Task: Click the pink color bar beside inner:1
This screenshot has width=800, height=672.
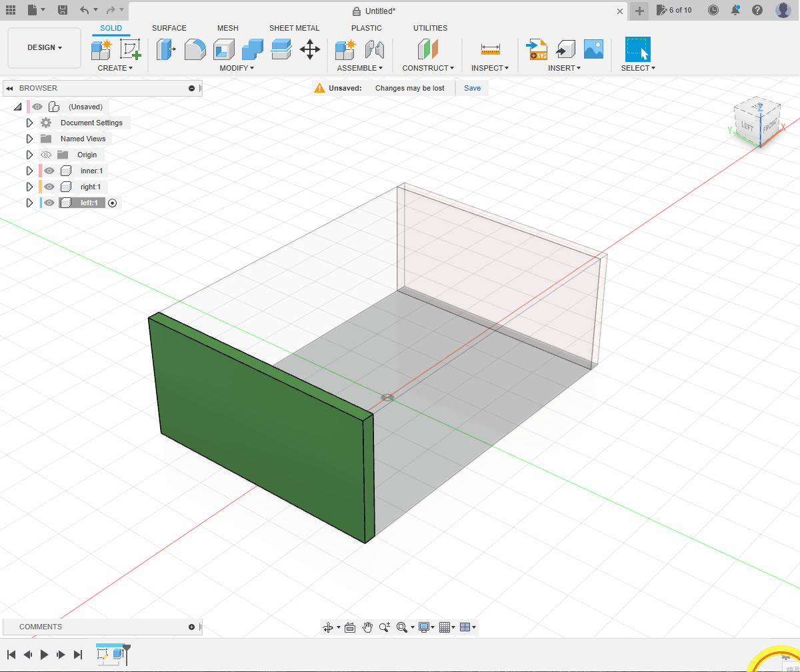Action: coord(40,171)
